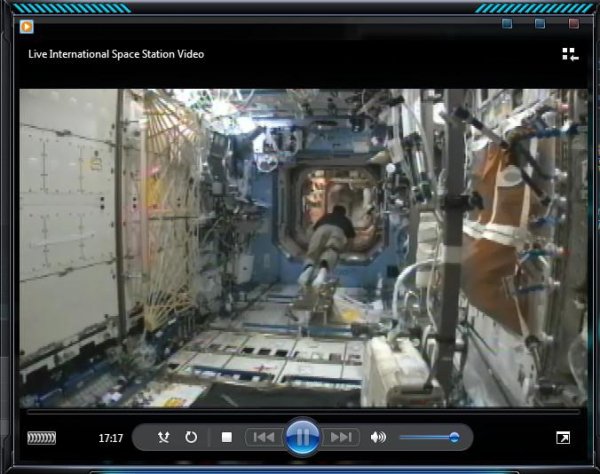View full screen icon at bottom right

563,438
